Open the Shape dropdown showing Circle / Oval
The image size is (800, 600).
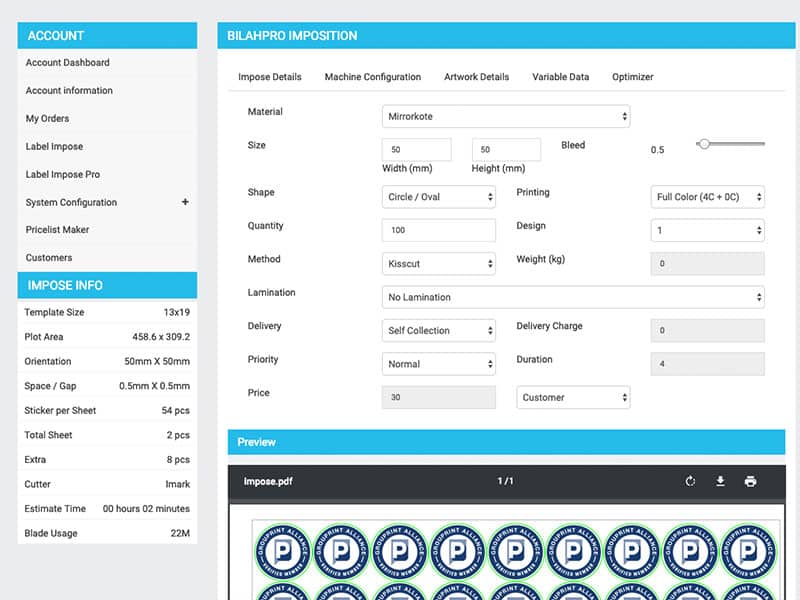(438, 197)
